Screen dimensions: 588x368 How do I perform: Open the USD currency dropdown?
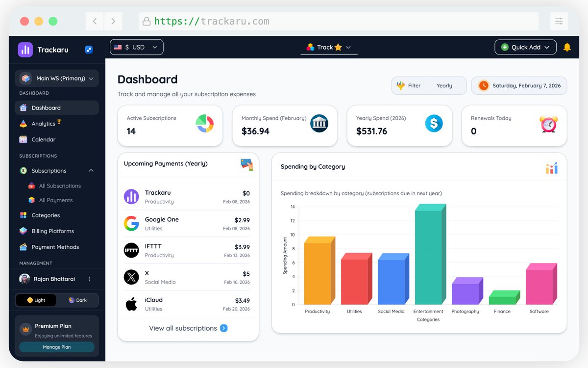tap(137, 47)
